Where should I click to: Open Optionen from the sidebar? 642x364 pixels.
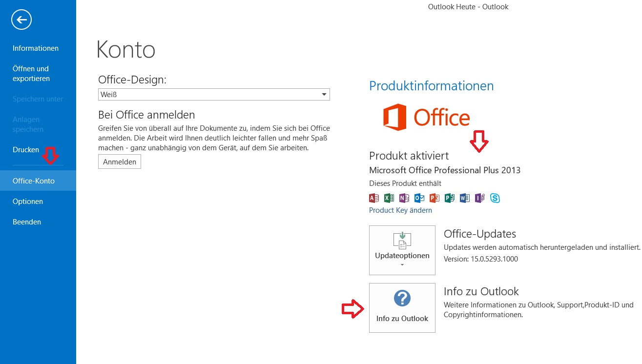(x=28, y=202)
